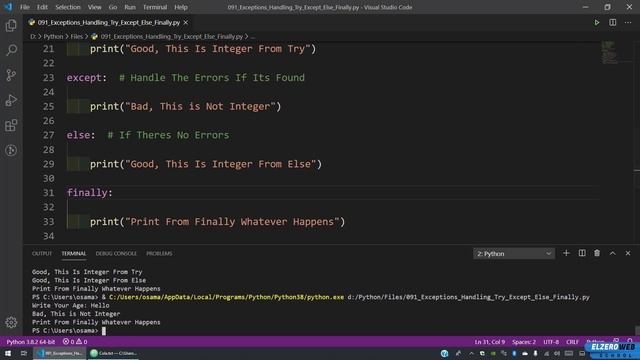Click the python.exe path in terminal

coord(227,297)
